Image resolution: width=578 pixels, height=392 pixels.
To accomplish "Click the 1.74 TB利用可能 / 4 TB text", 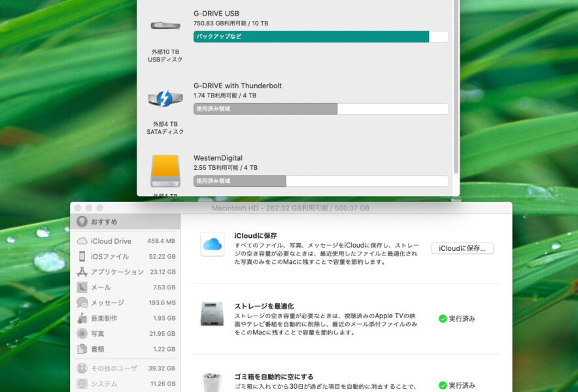I will pos(225,95).
